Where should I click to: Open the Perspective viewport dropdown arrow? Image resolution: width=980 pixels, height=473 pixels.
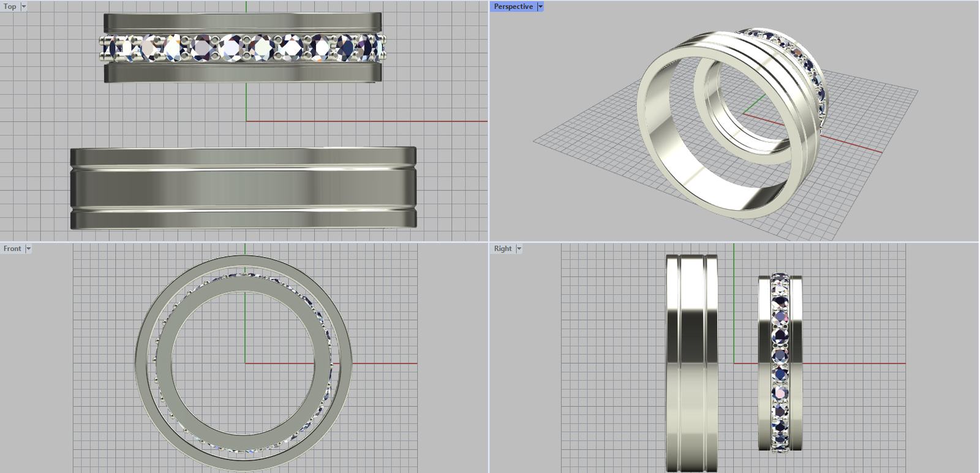pos(540,7)
